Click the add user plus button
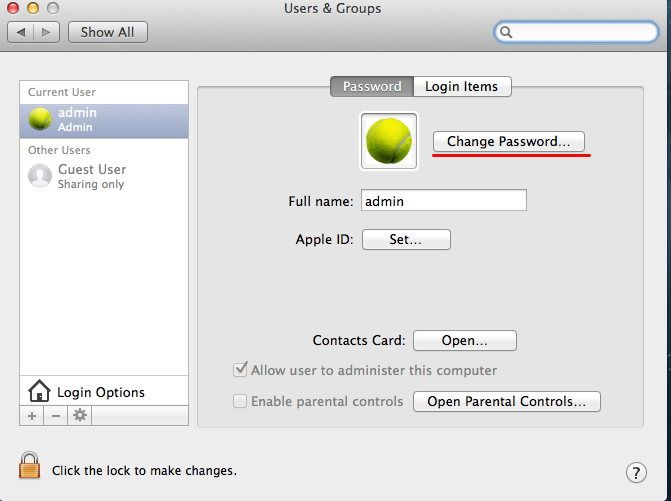The image size is (671, 501). pyautogui.click(x=32, y=415)
